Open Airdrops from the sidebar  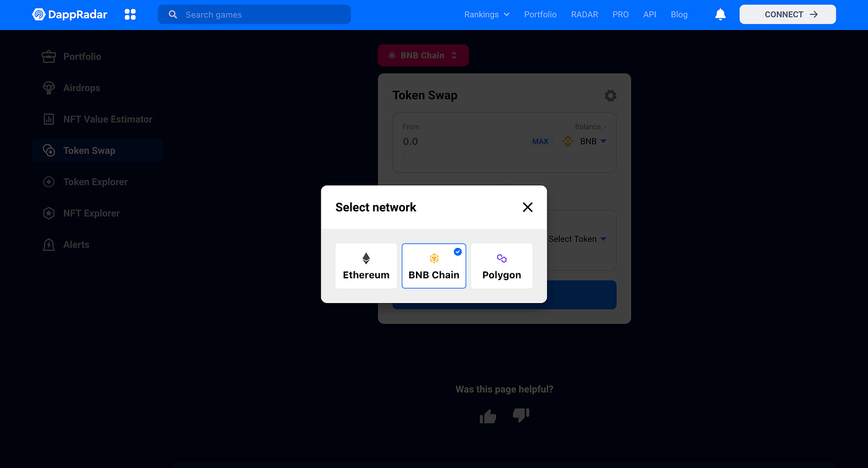click(x=82, y=88)
